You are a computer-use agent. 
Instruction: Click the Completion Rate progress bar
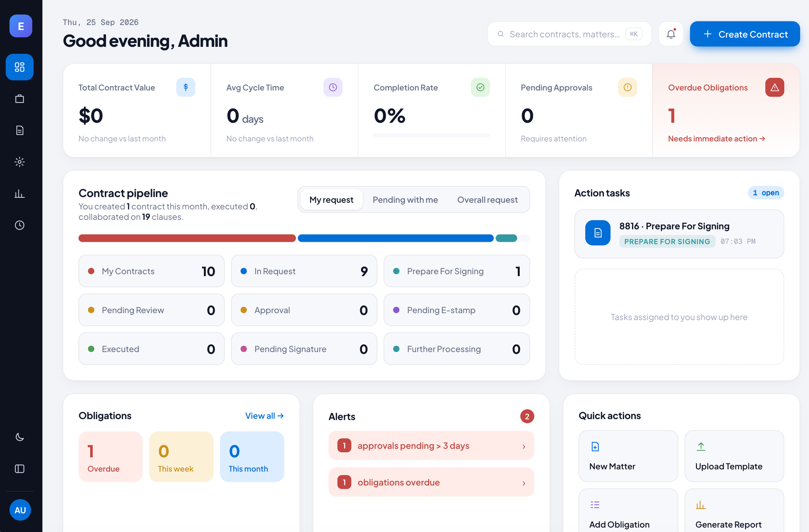(x=432, y=135)
